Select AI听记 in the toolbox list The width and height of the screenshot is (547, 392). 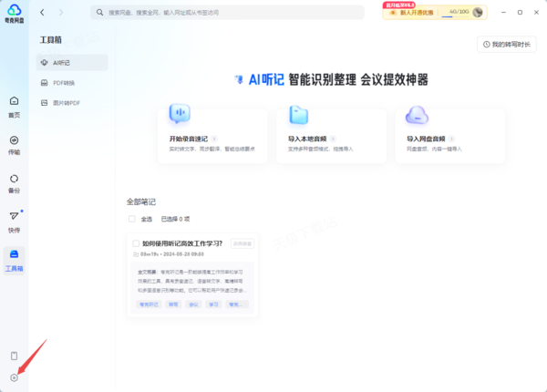coord(71,62)
